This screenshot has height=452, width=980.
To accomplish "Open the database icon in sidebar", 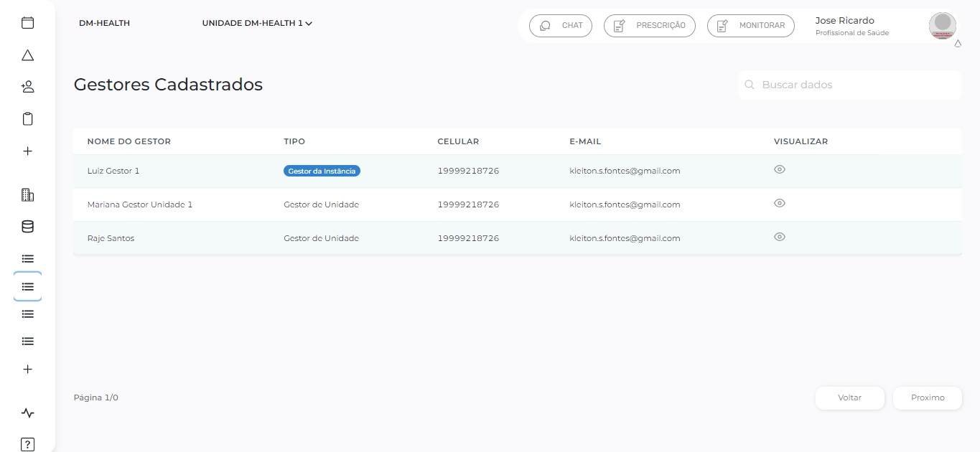I will click(x=27, y=227).
